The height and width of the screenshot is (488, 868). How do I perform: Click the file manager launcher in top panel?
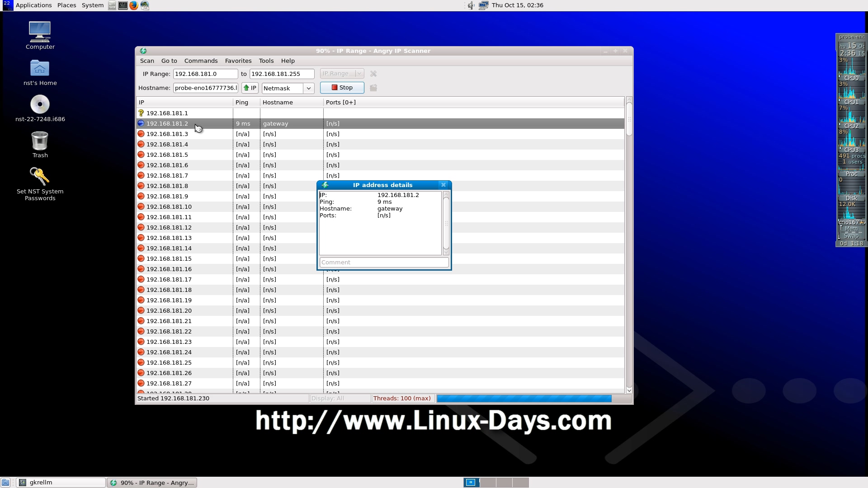pyautogui.click(x=112, y=5)
